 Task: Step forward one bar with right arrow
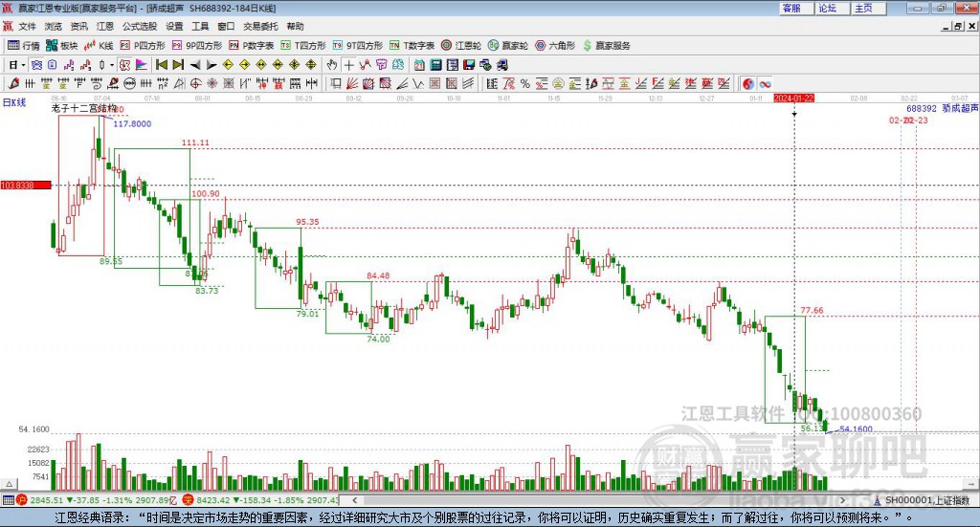[x=212, y=65]
